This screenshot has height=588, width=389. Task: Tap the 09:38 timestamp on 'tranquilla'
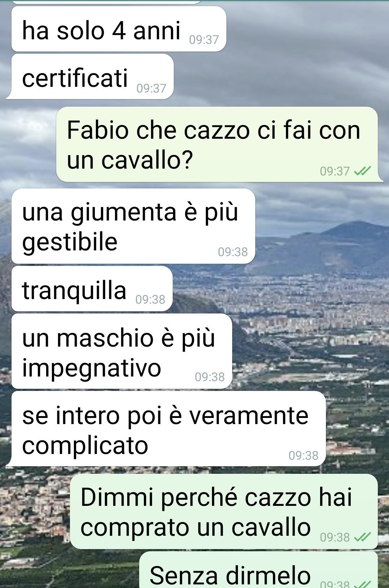(150, 299)
